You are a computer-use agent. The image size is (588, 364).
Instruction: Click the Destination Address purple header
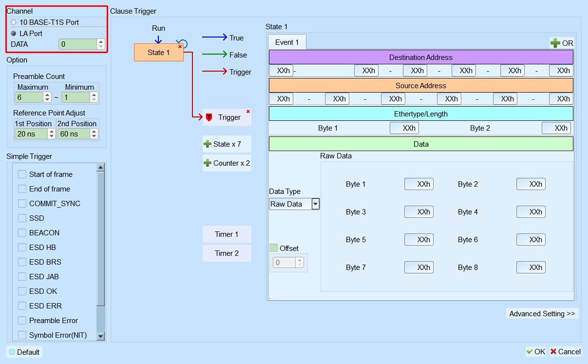tap(421, 57)
